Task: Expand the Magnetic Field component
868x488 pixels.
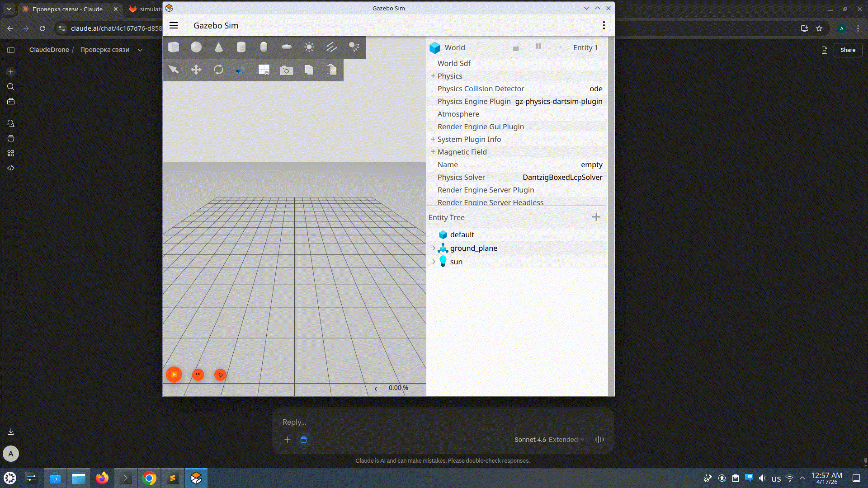Action: [433, 152]
